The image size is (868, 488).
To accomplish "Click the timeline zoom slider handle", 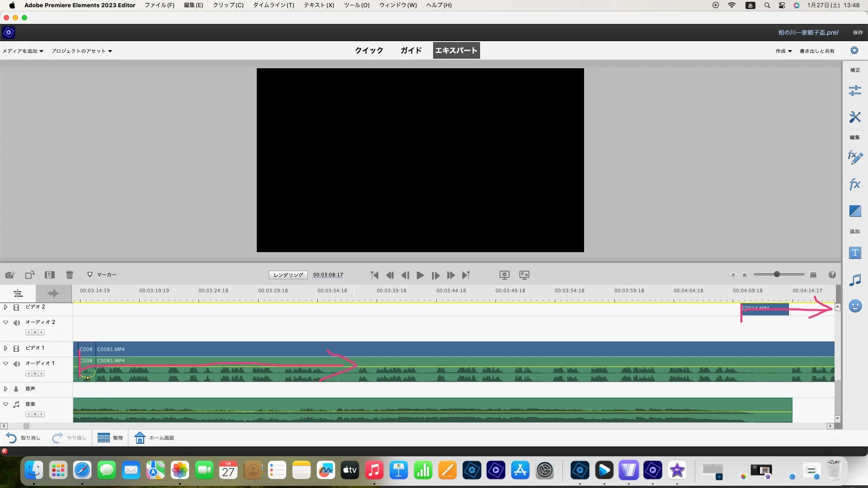I will [x=777, y=275].
